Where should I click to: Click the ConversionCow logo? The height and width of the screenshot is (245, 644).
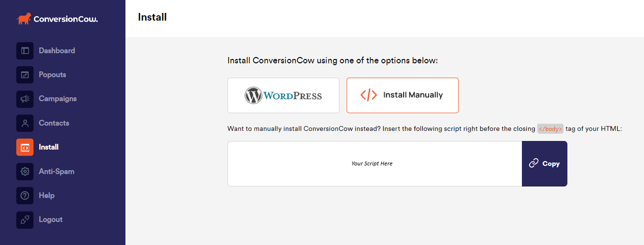(x=57, y=19)
